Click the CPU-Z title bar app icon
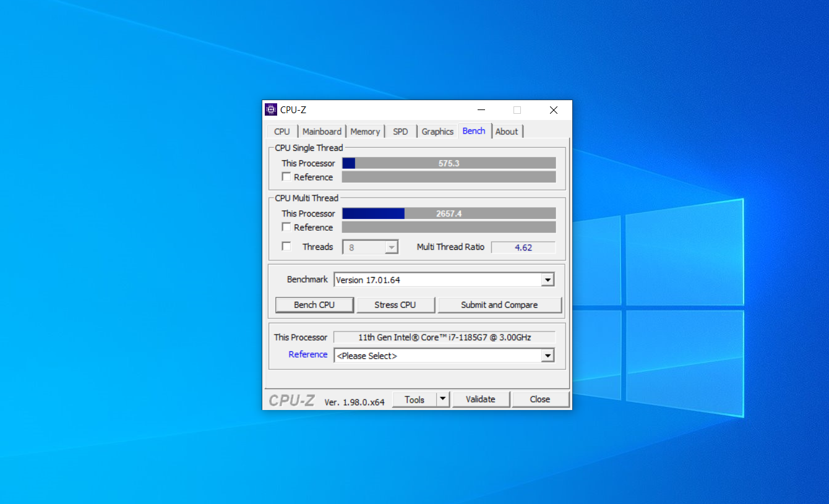Screen dimensions: 829x504 click(x=270, y=110)
